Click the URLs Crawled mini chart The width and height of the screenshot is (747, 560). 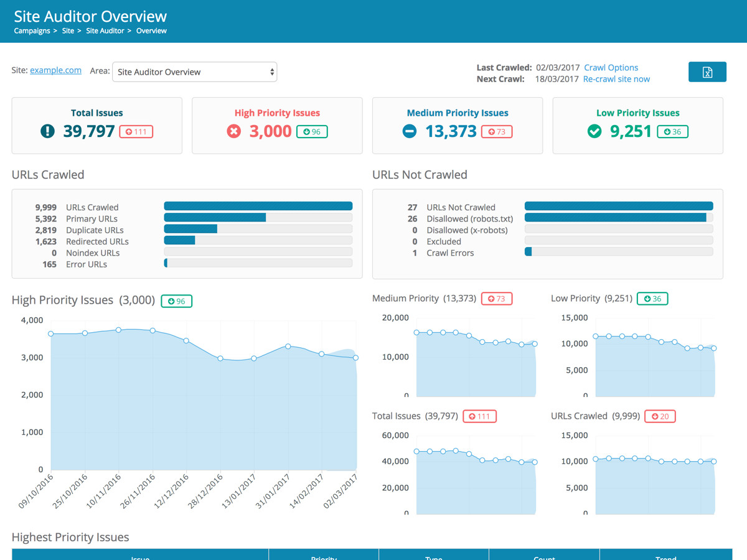[x=655, y=474]
